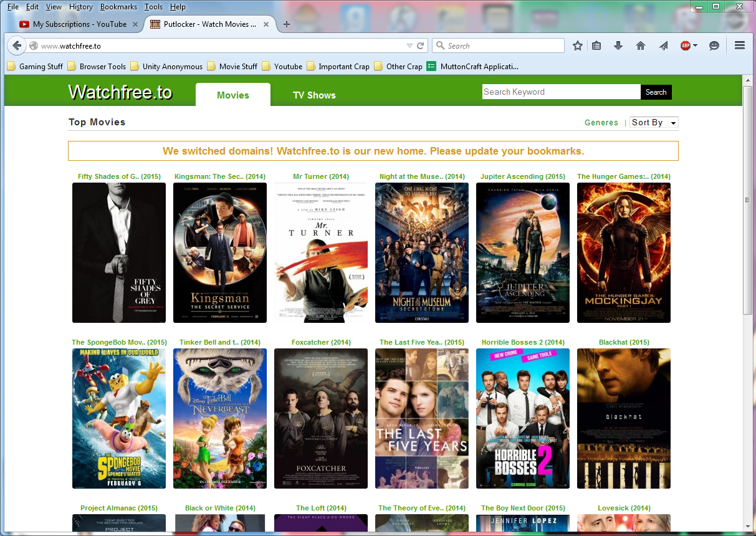This screenshot has width=756, height=536.
Task: Open the Youtube bookmark folder
Action: (x=282, y=66)
